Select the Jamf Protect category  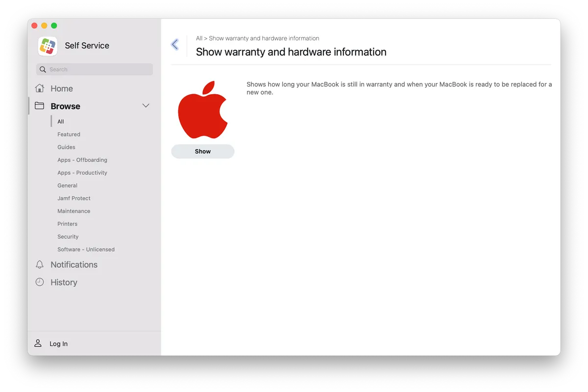[74, 198]
